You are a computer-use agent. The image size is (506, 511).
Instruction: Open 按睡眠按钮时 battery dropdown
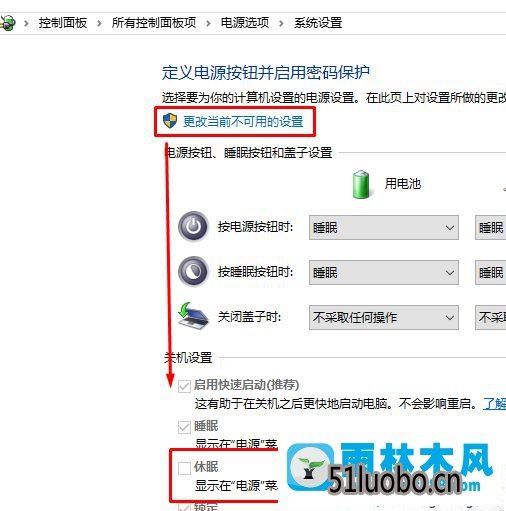384,273
